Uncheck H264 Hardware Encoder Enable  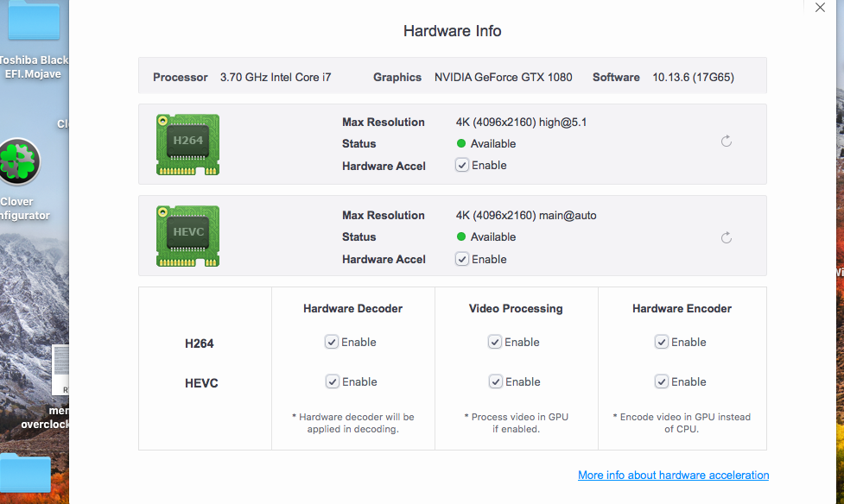[x=662, y=342]
